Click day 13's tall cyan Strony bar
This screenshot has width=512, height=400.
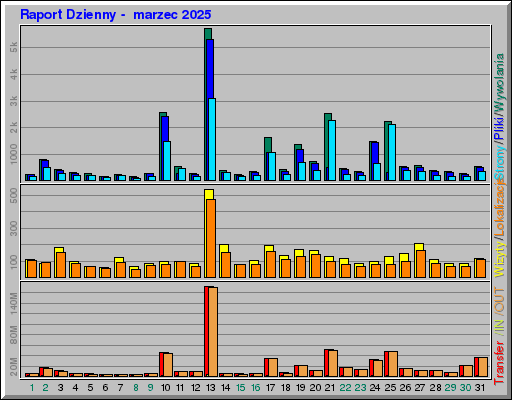(x=212, y=139)
